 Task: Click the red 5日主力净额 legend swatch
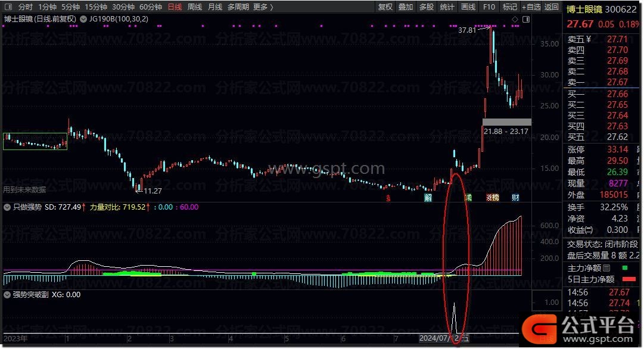pos(629,279)
